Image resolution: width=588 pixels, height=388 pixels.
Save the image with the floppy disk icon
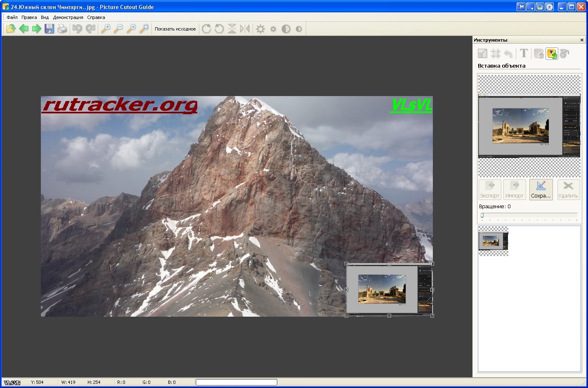[x=50, y=29]
